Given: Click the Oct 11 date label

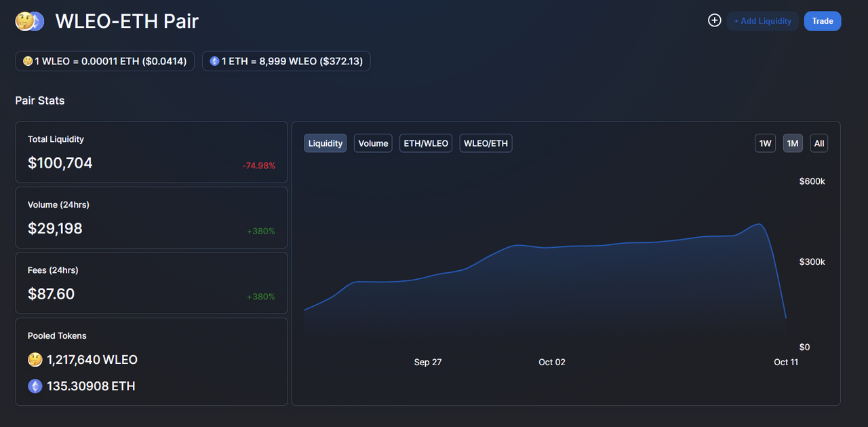Looking at the screenshot, I should click(x=786, y=362).
